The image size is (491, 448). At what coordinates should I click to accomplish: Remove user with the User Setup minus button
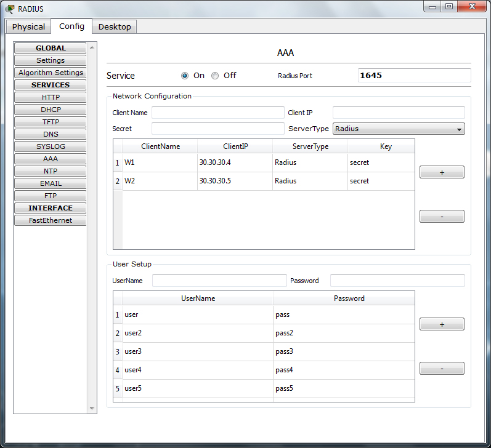(x=442, y=369)
